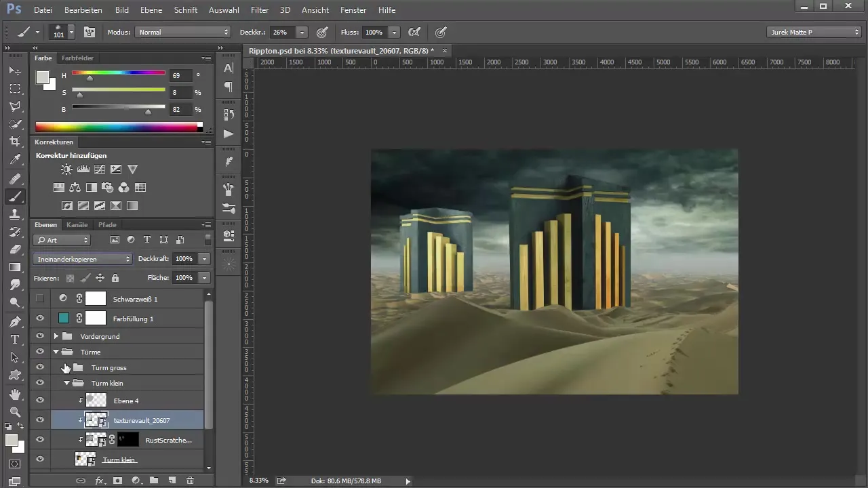The width and height of the screenshot is (868, 488).
Task: Add a Brightness/Contrast adjustment
Action: [x=66, y=169]
